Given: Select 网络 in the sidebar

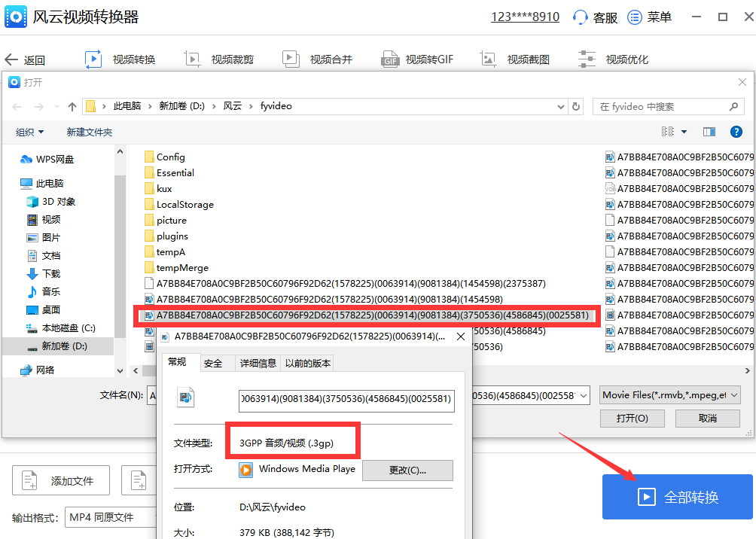Looking at the screenshot, I should (38, 370).
